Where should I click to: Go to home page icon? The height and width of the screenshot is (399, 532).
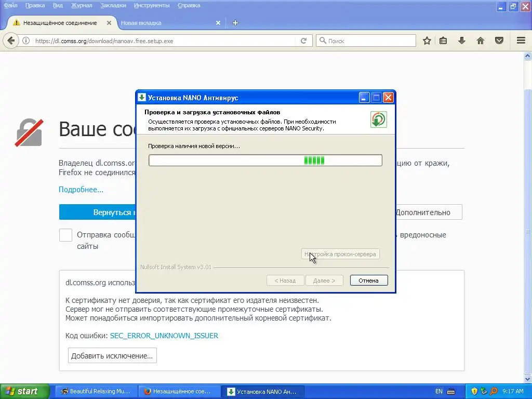point(481,41)
